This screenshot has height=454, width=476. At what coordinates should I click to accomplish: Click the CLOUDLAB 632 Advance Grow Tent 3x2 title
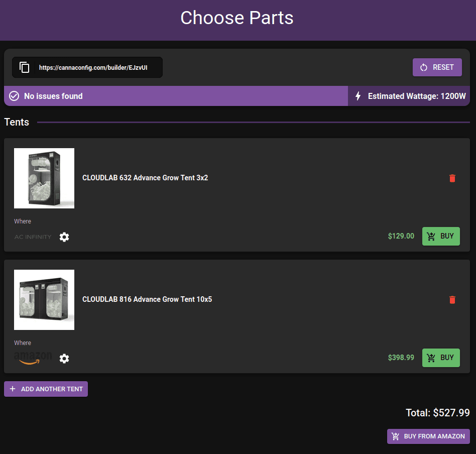click(145, 178)
